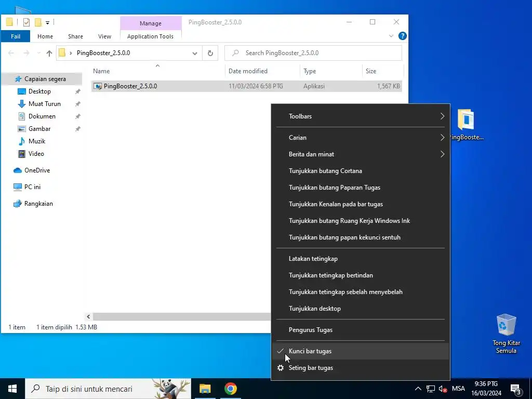Toggle Tunjukkan butang Paparan Tugas
The height and width of the screenshot is (399, 532).
coord(361,188)
